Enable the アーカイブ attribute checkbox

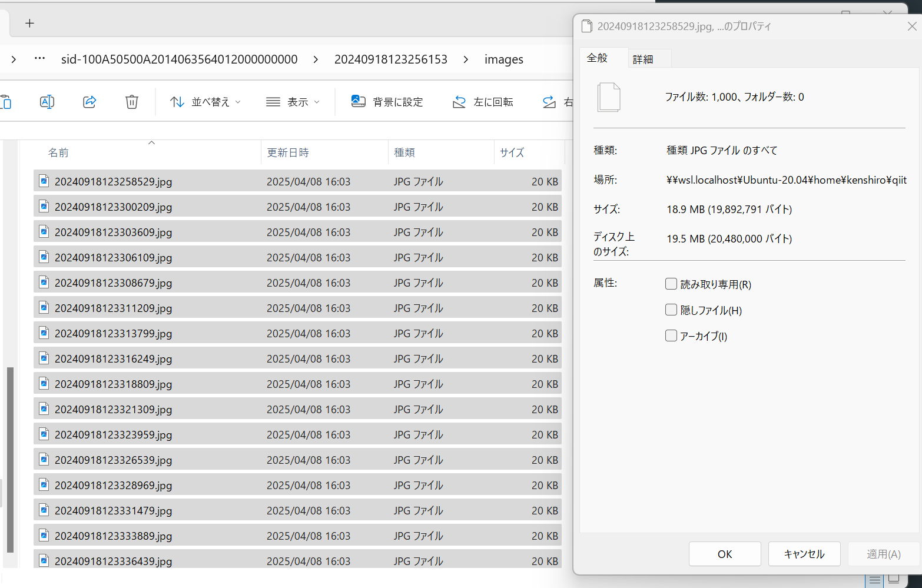671,335
